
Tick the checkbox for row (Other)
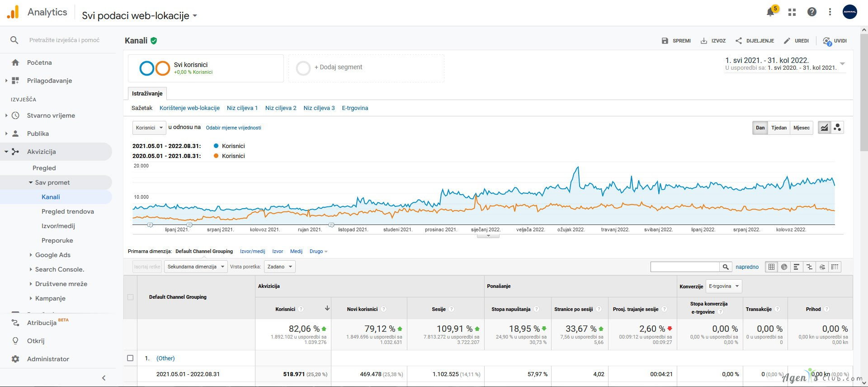tap(130, 358)
